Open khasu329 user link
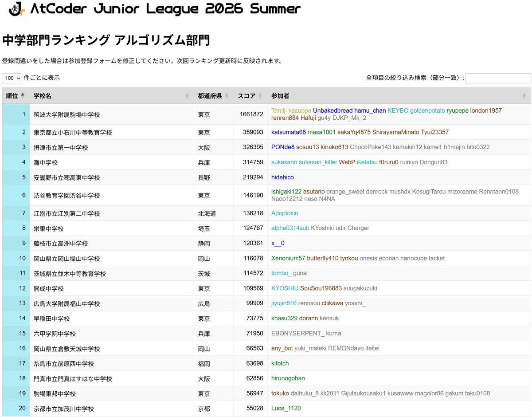 [284, 319]
